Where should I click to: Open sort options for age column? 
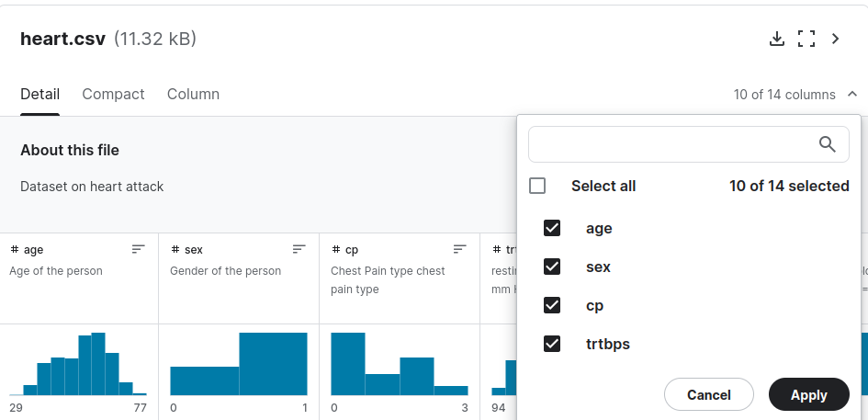coord(139,249)
